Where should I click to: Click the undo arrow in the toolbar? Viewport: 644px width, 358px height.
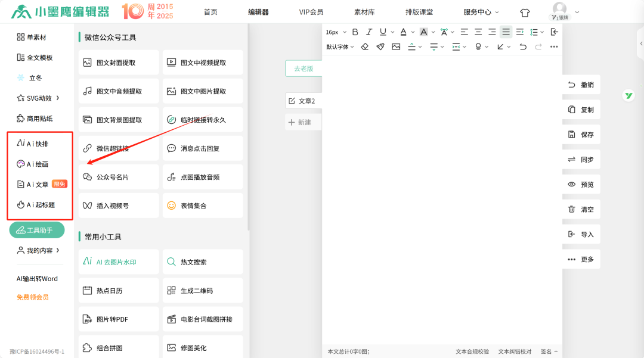tap(523, 46)
